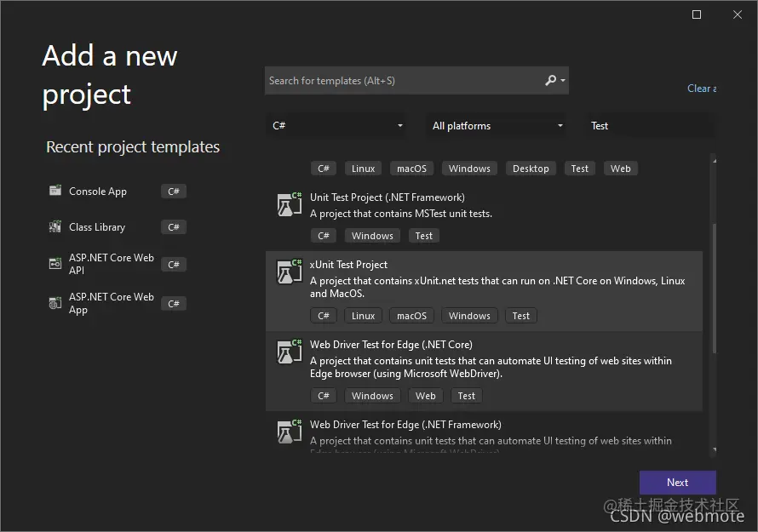Click the Web tag in top tag row
Screen dimensions: 758x532
pyautogui.click(x=620, y=169)
